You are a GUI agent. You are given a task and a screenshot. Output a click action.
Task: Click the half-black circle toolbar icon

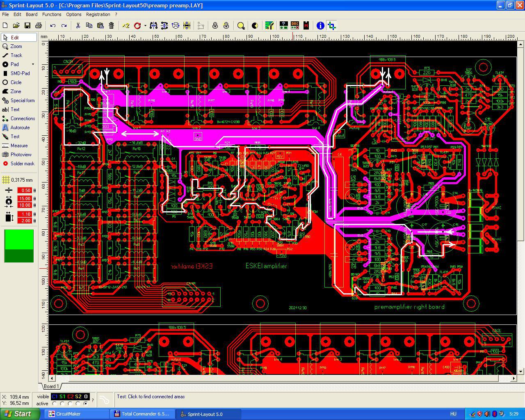tap(255, 25)
